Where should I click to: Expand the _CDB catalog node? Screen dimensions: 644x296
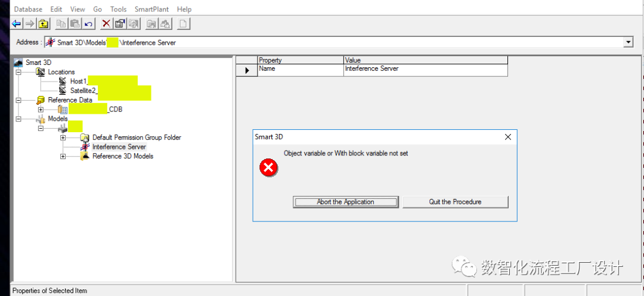(41, 110)
